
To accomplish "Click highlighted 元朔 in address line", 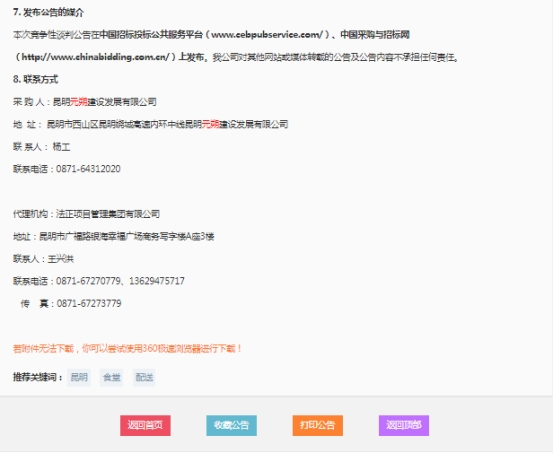I will [x=210, y=124].
